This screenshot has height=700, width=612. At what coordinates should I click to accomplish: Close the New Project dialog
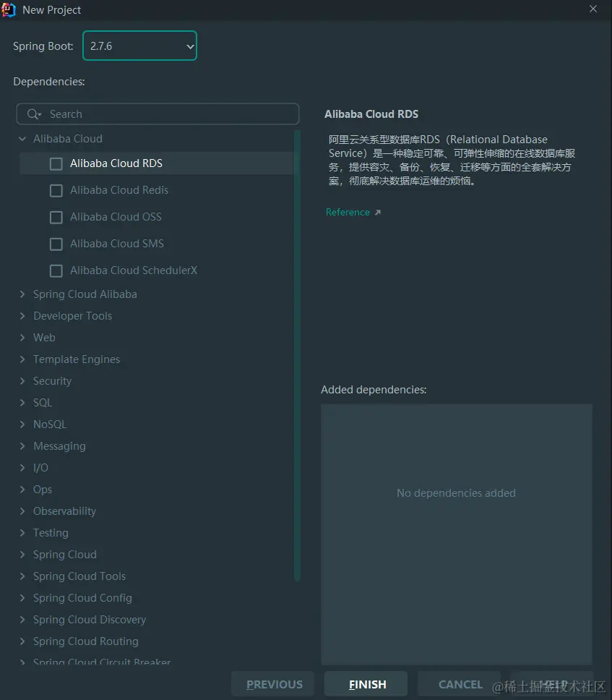592,9
